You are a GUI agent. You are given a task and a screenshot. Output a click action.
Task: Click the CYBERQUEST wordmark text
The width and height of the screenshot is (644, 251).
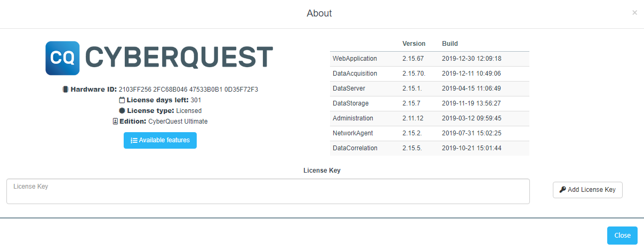point(179,57)
